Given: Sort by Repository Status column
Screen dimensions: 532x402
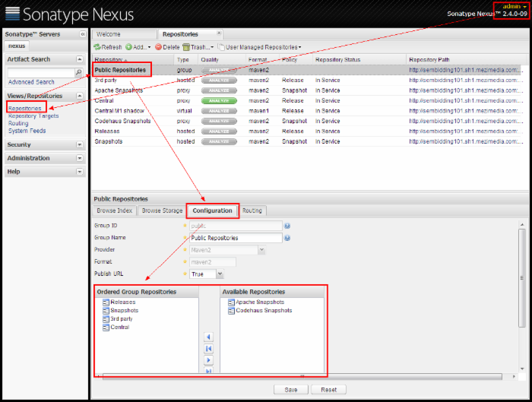Looking at the screenshot, I should pos(359,60).
